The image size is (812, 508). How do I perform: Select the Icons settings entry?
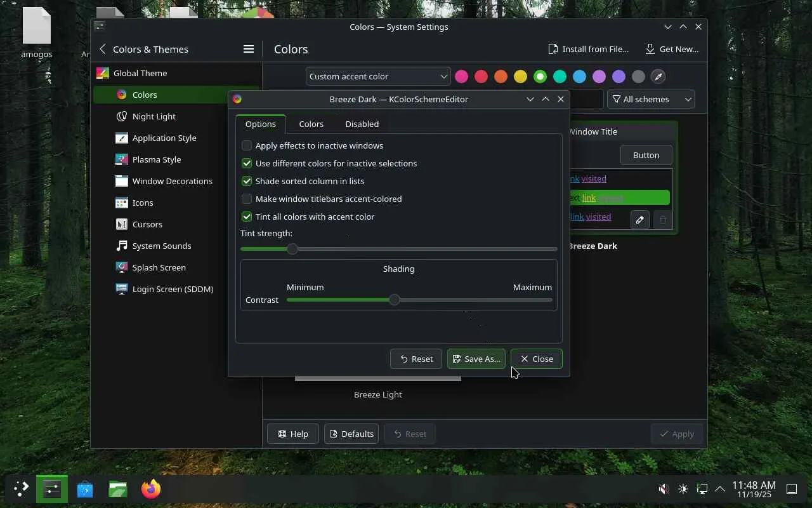tap(176, 203)
